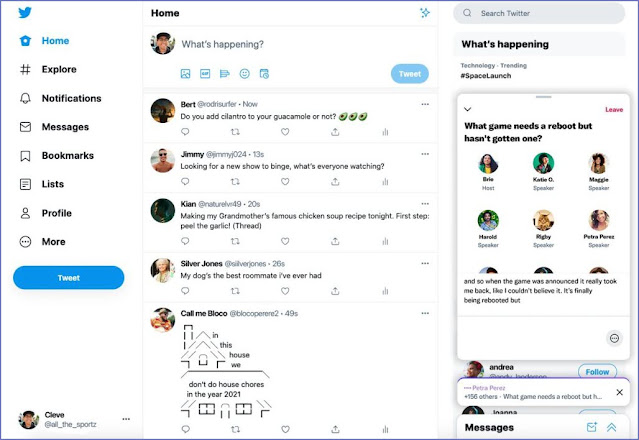This screenshot has height=440, width=639.
Task: Follow andrea from suggestions
Action: point(597,371)
